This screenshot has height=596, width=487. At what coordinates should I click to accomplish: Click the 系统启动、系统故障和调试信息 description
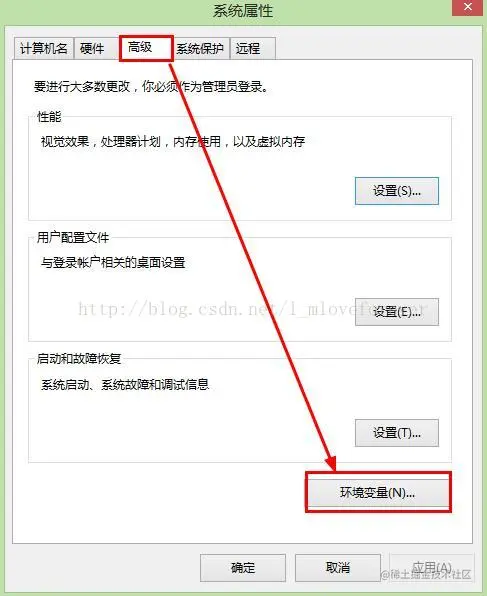coord(125,384)
